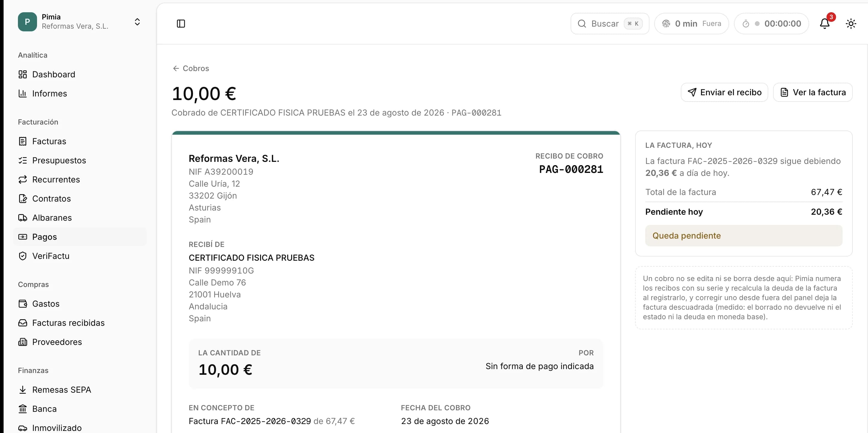
Task: Click the 'Reformas Vera, S.L.' receipt heading
Action: pyautogui.click(x=234, y=158)
